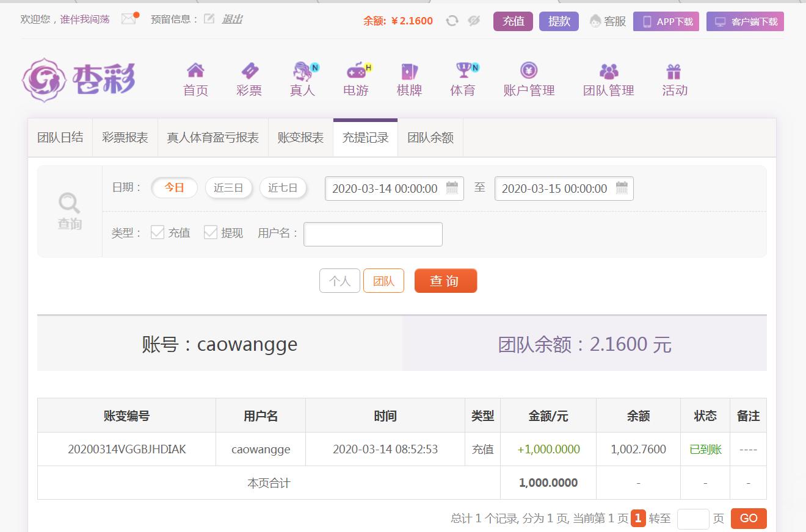The height and width of the screenshot is (532, 806).
Task: Click transaction ID 20200314VGGBJHDIAK
Action: tap(127, 450)
